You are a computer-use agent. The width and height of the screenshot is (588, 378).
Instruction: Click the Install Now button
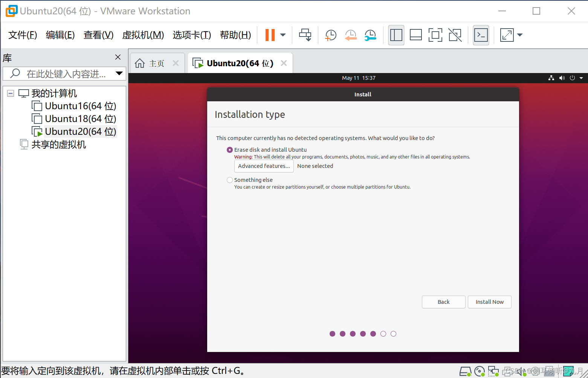(x=490, y=302)
